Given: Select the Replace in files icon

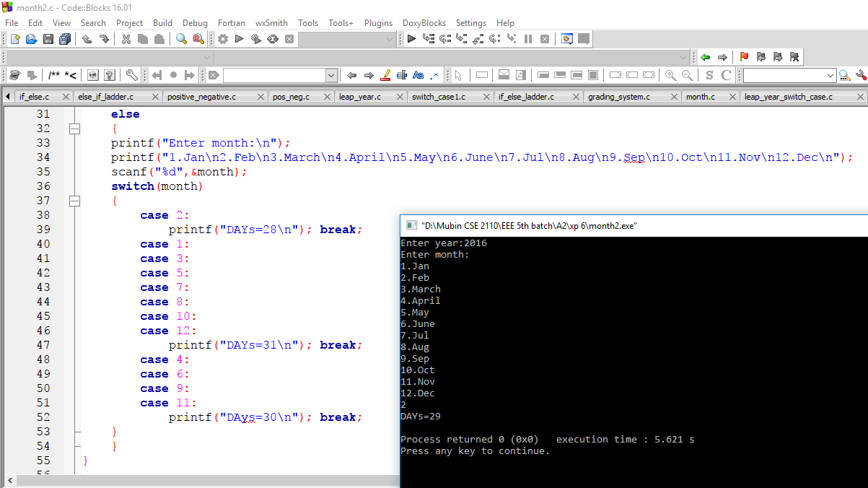Looking at the screenshot, I should (197, 39).
